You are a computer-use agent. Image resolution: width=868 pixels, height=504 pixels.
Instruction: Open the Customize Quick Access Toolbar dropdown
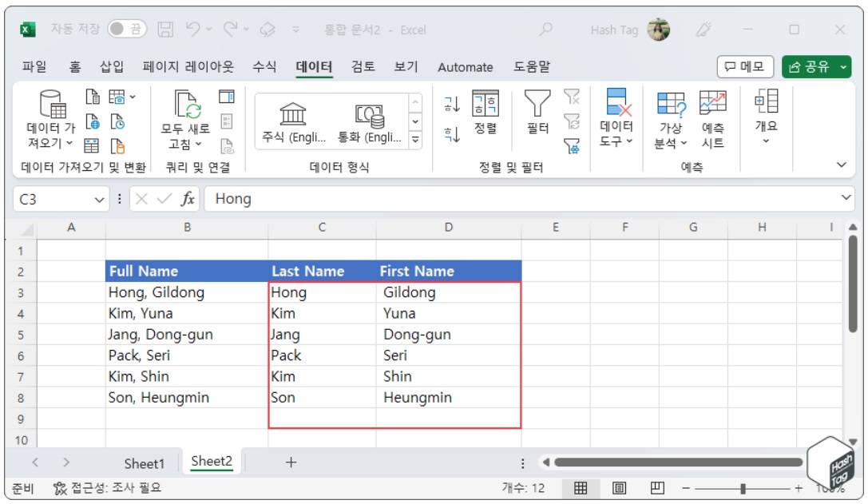[x=296, y=30]
